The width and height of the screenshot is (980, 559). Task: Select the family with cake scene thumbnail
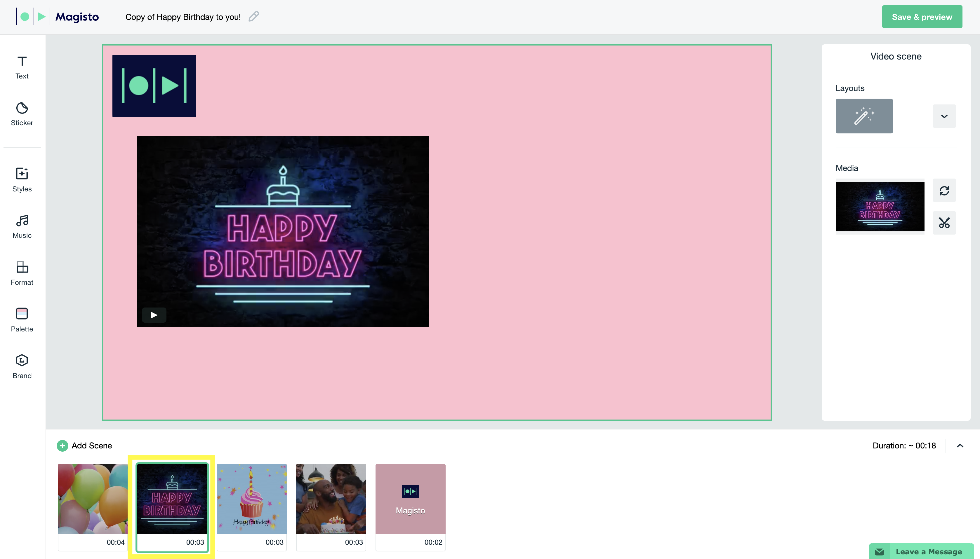coord(331,499)
